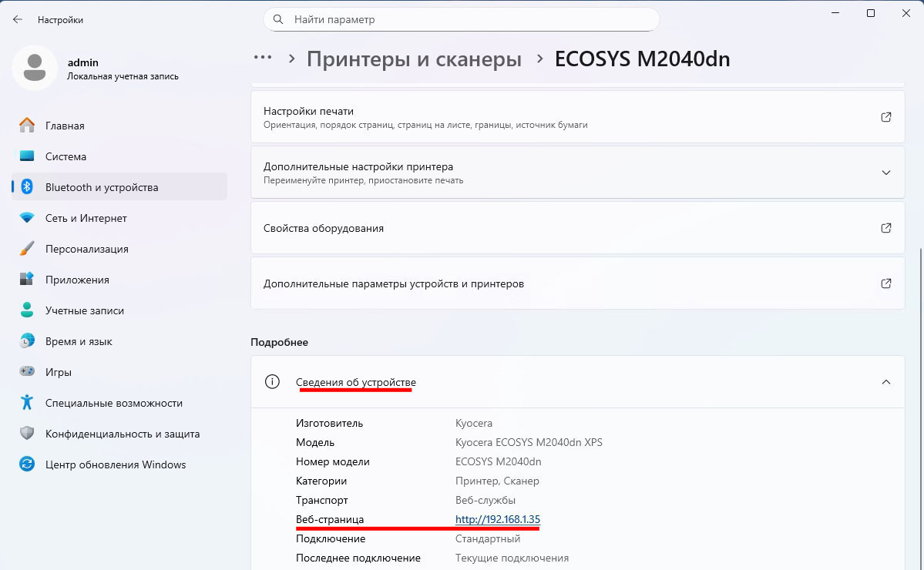Screen dimensions: 924x570
Task: Open Свойства оборудования card
Action: [x=577, y=228]
